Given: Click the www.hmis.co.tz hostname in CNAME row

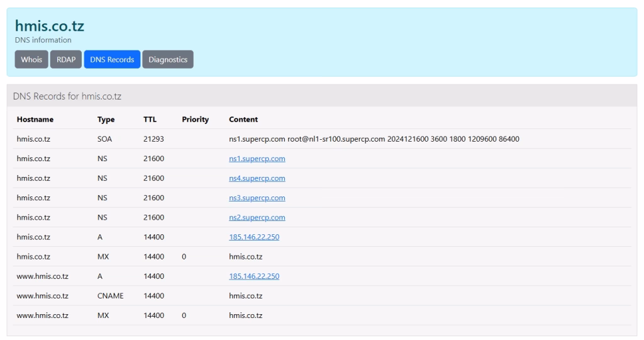Looking at the screenshot, I should coord(43,296).
